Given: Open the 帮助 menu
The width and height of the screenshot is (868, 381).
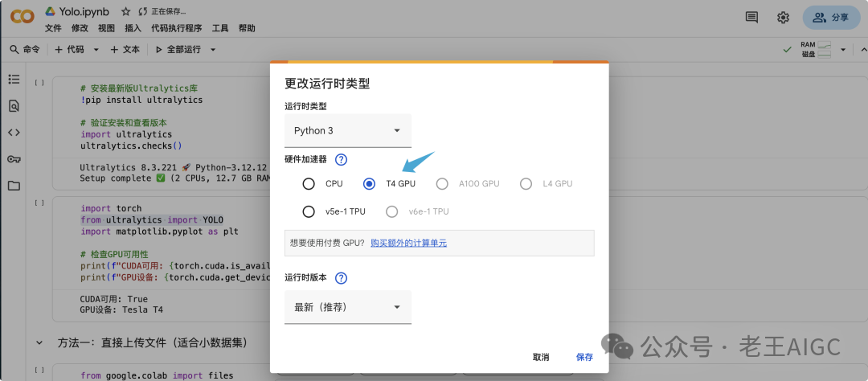Looking at the screenshot, I should click(x=247, y=28).
